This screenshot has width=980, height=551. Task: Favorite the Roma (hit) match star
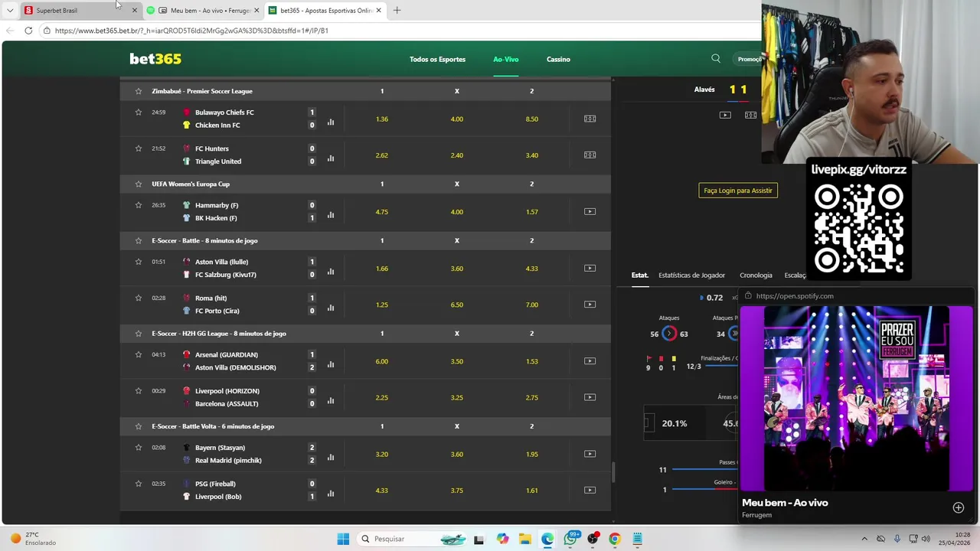(x=139, y=298)
